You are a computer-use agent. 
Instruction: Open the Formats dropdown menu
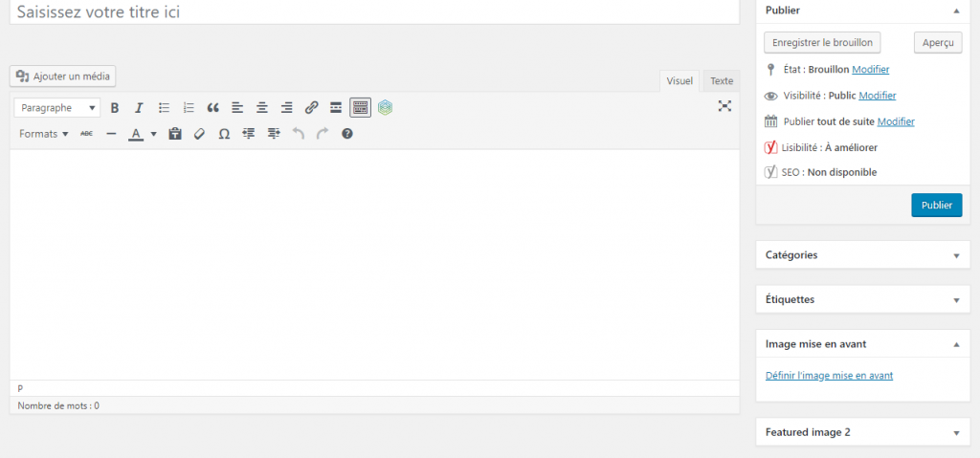pyautogui.click(x=44, y=134)
